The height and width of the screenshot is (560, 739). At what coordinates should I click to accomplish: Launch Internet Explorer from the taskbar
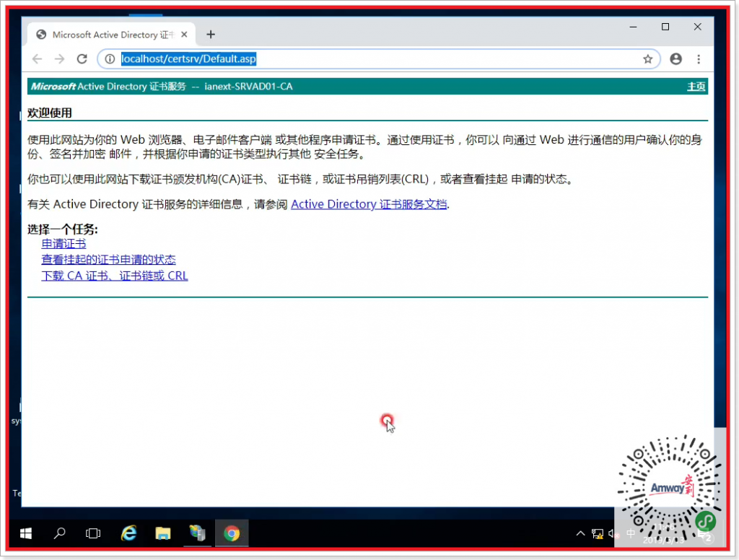[x=129, y=533]
